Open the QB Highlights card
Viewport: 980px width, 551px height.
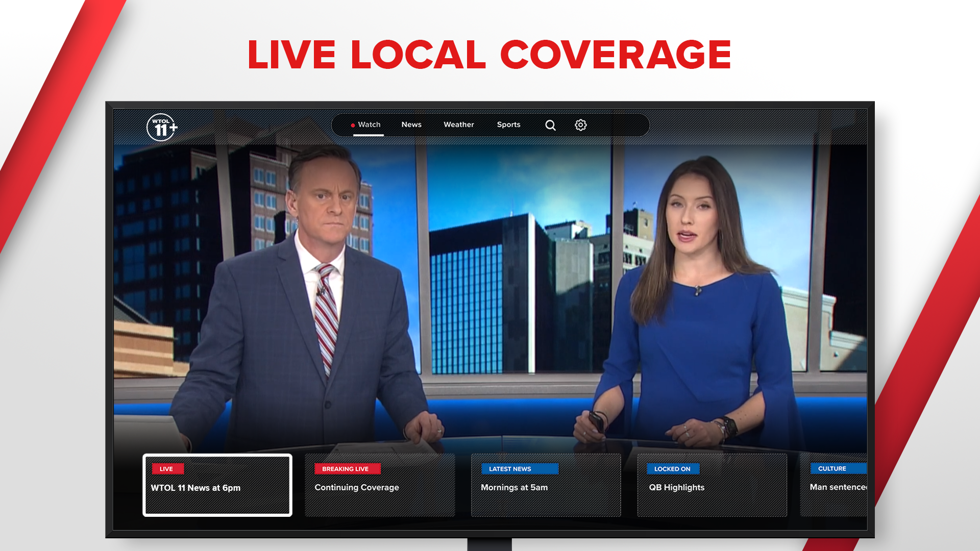712,485
